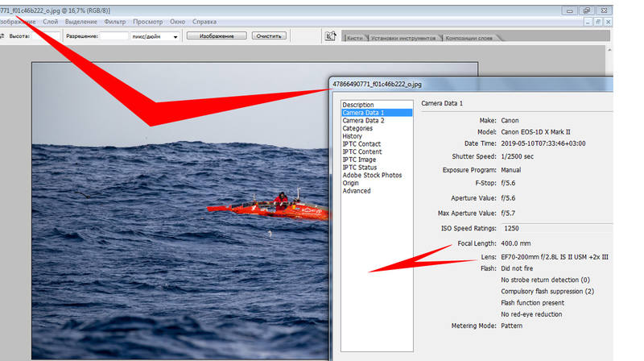This screenshot has height=361, width=644.
Task: Open the Просмотр menu
Action: point(147,22)
